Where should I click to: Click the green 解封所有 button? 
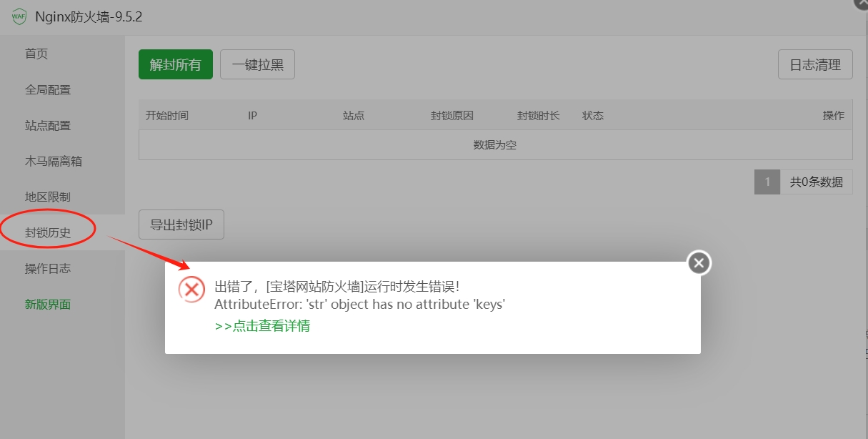[176, 64]
